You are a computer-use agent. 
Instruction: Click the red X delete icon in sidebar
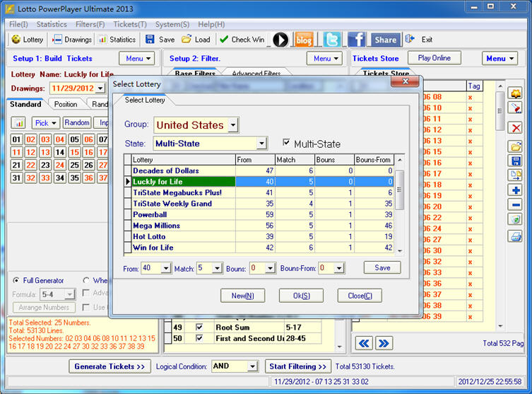[x=516, y=128]
